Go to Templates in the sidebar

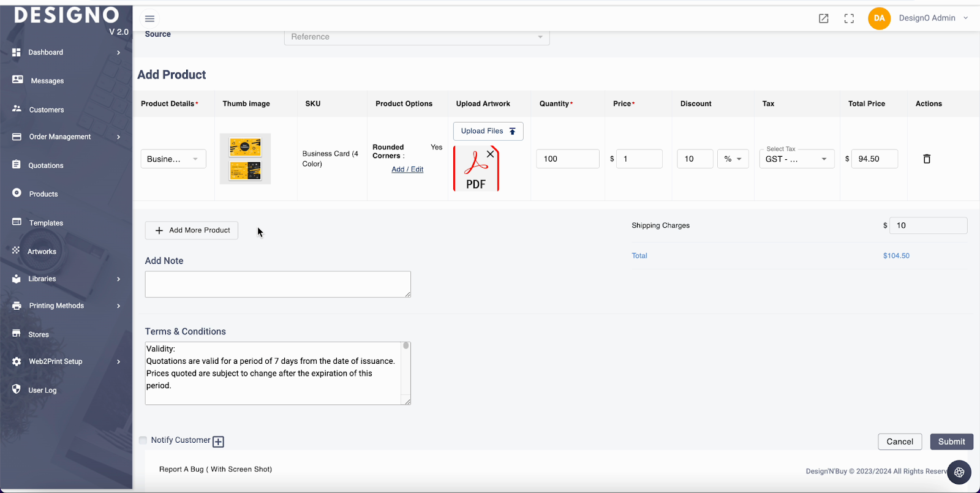point(46,223)
